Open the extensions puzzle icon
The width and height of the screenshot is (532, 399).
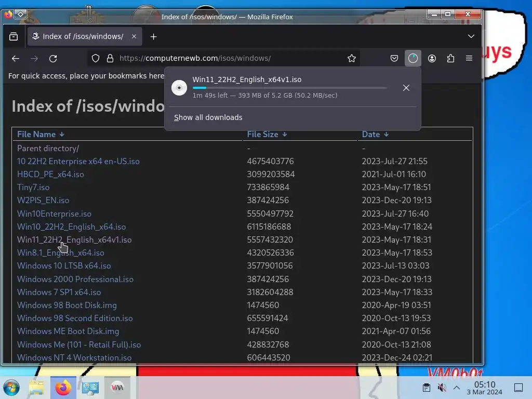coord(450,58)
